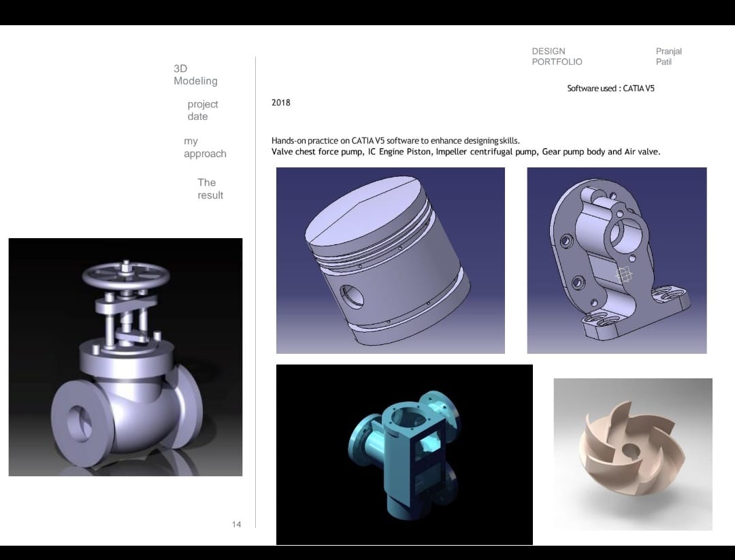The height and width of the screenshot is (560, 735).
Task: Select the "Software used : CATIA V5" text
Action: pos(610,88)
